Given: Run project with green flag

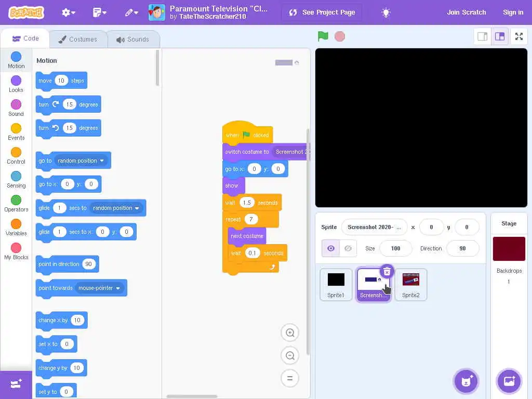Looking at the screenshot, I should coord(323,36).
